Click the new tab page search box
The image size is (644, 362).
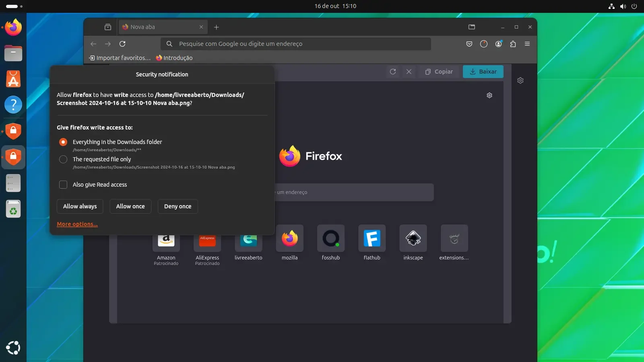click(354, 192)
